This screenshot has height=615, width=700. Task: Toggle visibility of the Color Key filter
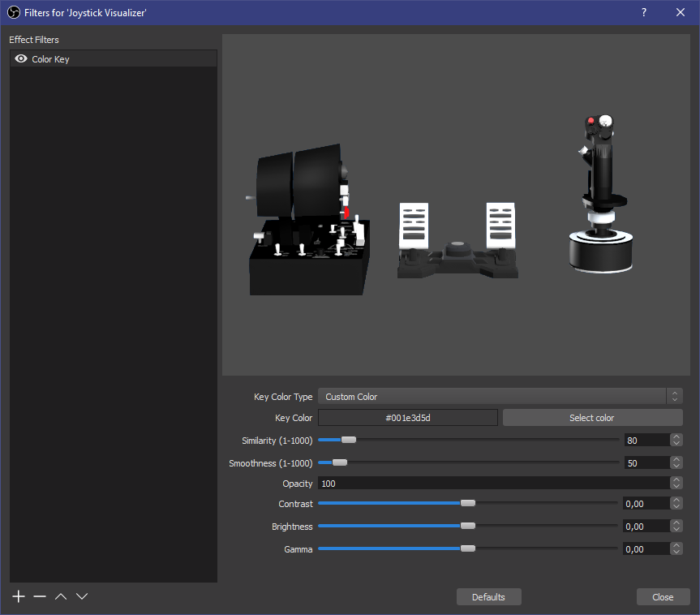(20, 58)
